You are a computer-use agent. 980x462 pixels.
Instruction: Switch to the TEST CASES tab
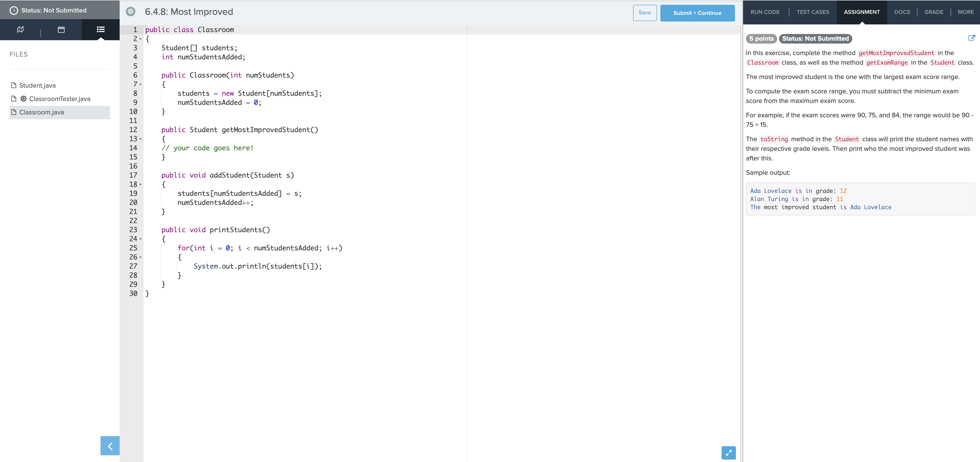pos(813,12)
